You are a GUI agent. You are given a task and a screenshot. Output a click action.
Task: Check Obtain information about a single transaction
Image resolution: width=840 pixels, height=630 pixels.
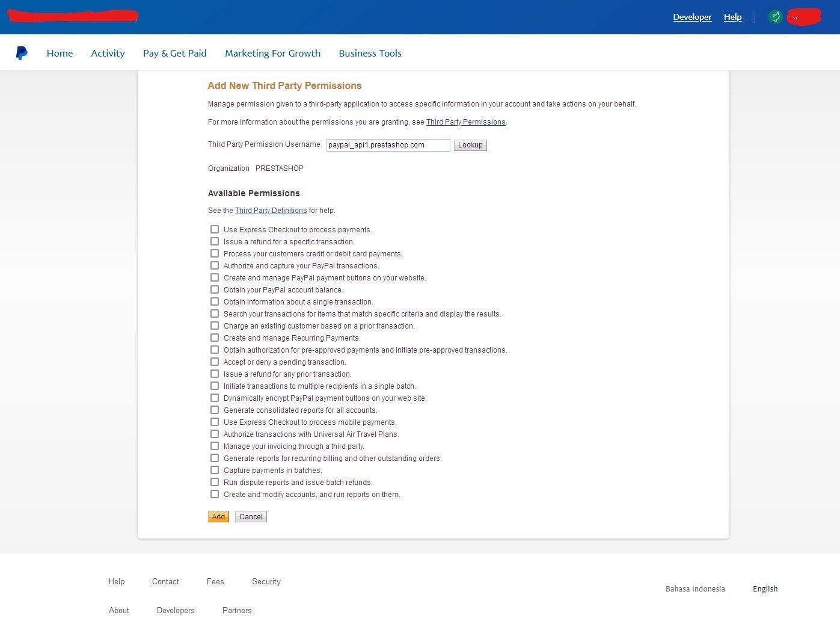click(215, 301)
